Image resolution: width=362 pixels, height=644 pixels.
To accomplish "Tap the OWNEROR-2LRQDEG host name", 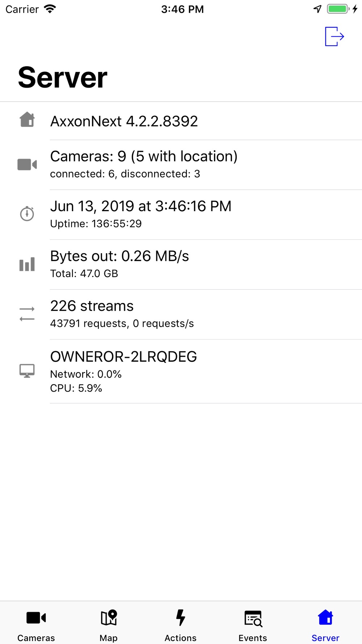I will 123,357.
